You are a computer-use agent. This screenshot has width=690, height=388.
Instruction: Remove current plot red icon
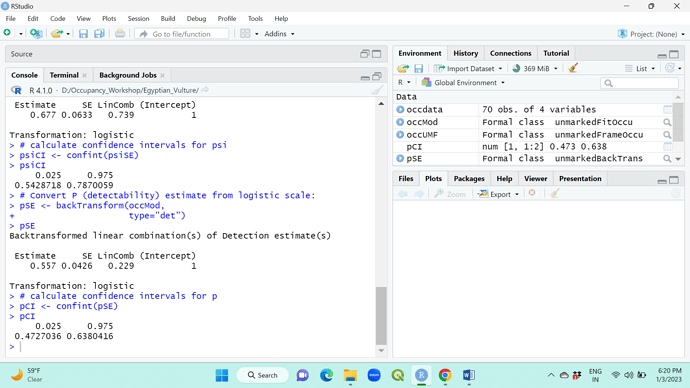(532, 193)
